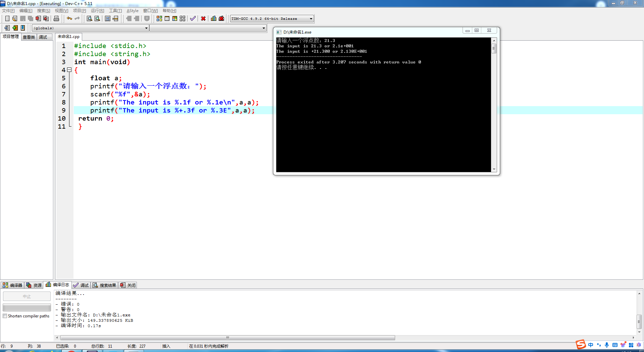The height and width of the screenshot is (352, 644).
Task: Click the code line 'float a;'
Action: 106,78
